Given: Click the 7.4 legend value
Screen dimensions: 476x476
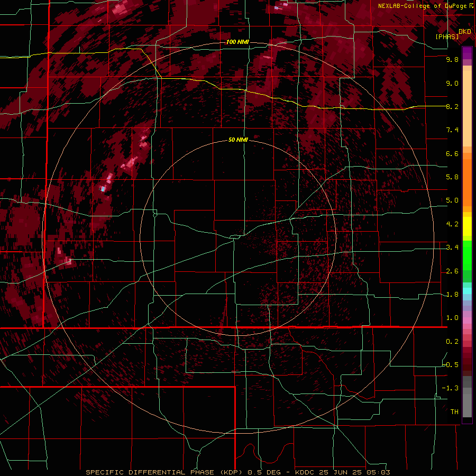Looking at the screenshot, I should [x=452, y=130].
